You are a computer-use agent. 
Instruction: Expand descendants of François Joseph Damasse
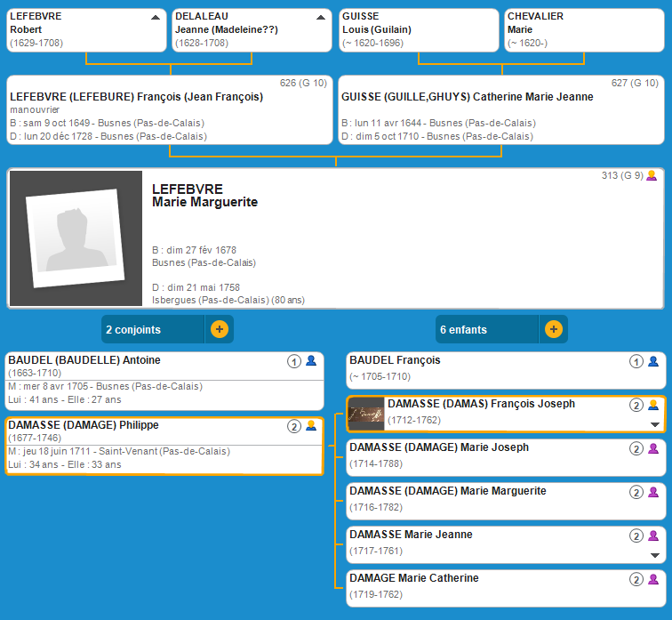[655, 425]
